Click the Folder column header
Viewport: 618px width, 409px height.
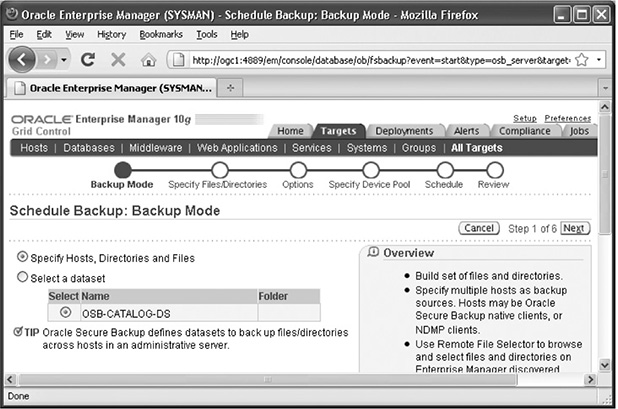[x=289, y=296]
